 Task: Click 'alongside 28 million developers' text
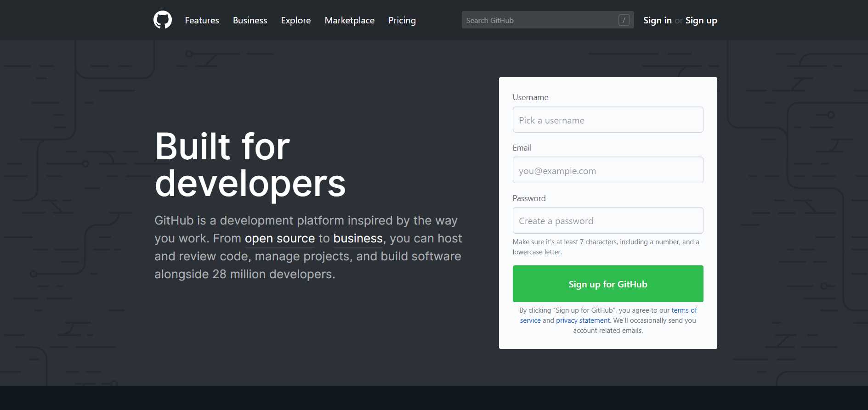click(244, 274)
